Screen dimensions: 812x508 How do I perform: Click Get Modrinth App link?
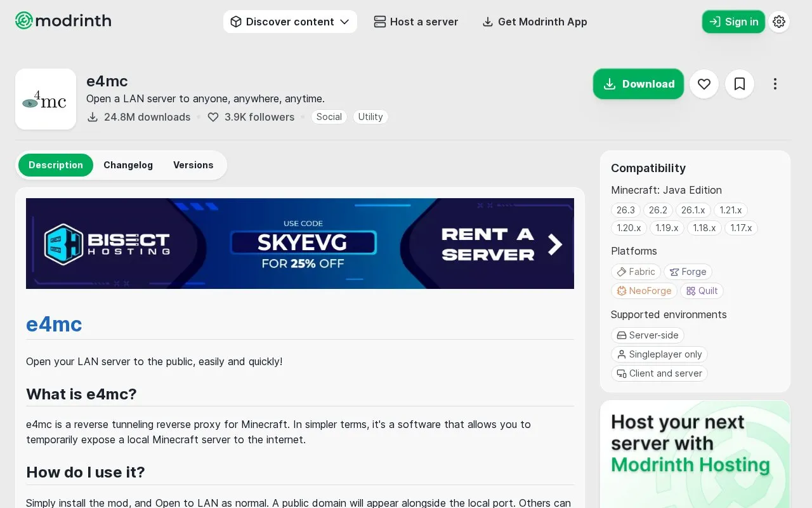(535, 22)
